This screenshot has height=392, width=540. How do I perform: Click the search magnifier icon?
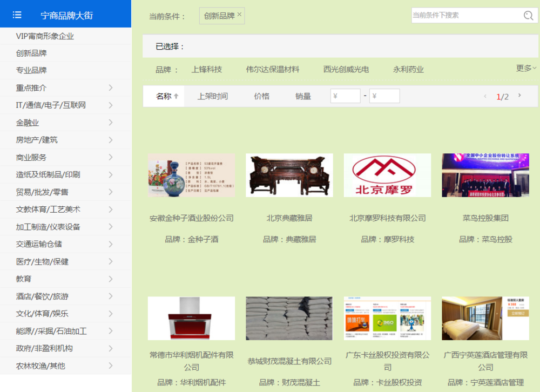pos(528,16)
